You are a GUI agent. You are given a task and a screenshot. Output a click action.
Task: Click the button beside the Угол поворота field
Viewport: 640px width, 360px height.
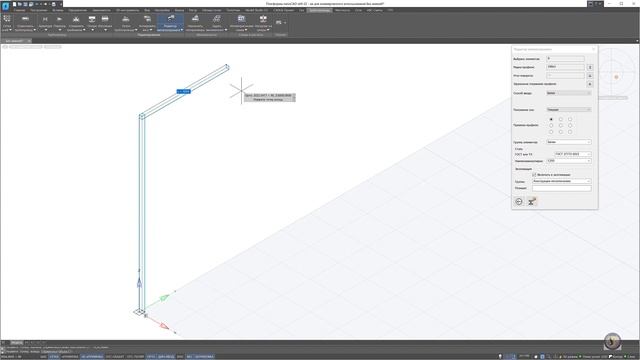(x=590, y=76)
